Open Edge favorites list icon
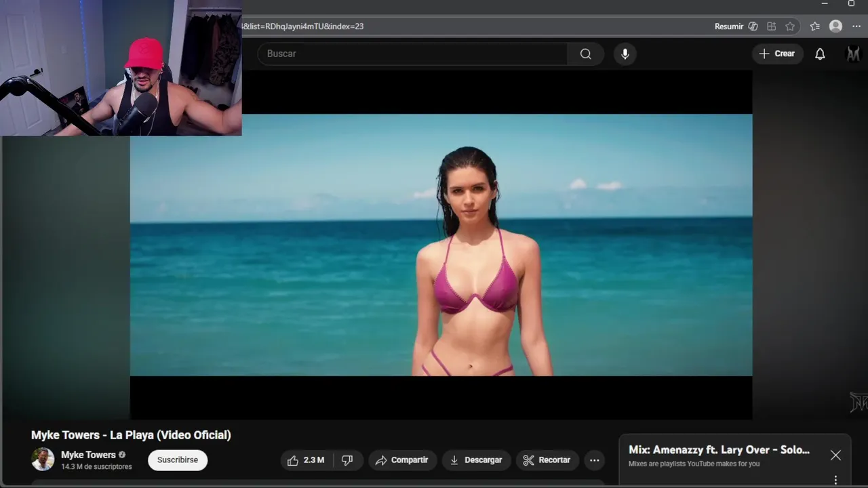This screenshot has height=488, width=868. 814,26
